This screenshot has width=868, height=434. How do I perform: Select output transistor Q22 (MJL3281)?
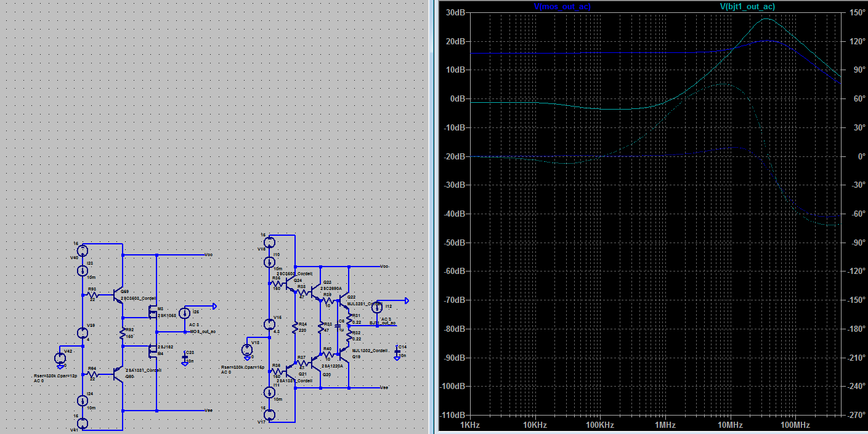pos(344,301)
